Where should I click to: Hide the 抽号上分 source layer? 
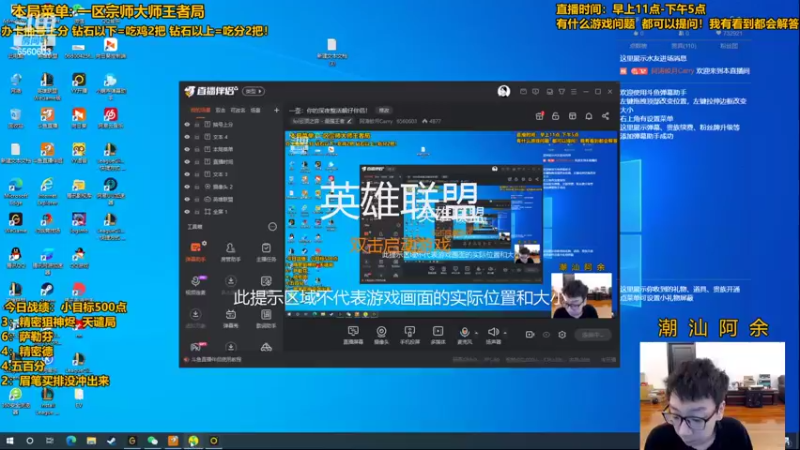[x=187, y=124]
